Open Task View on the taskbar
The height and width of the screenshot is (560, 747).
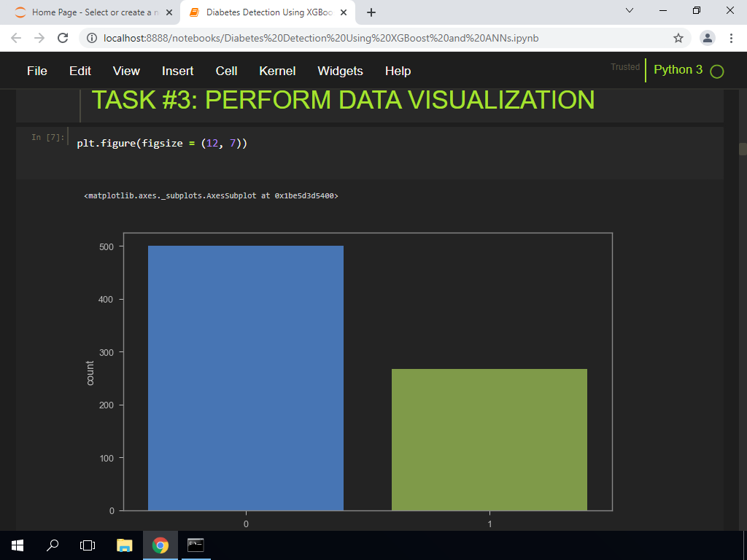[88, 545]
